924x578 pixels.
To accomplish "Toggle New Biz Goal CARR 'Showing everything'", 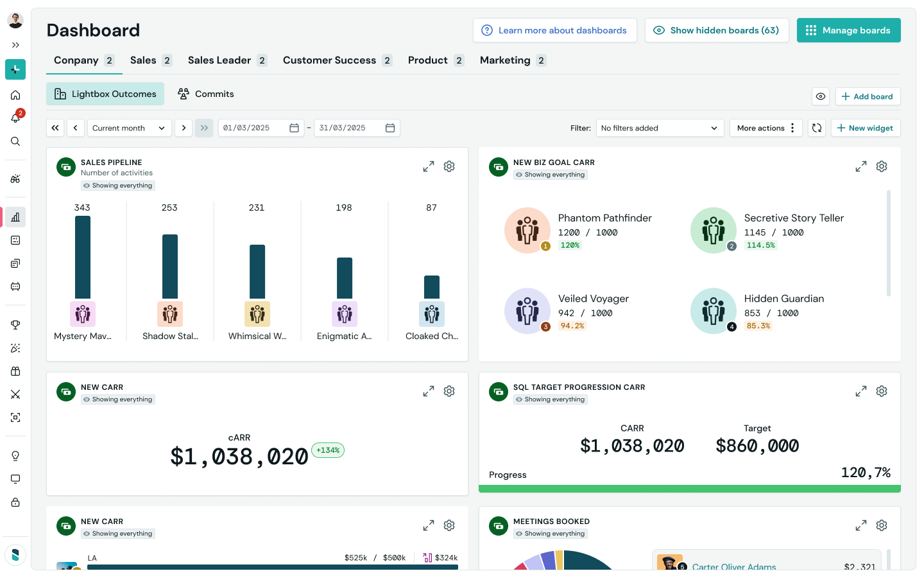I will 551,175.
